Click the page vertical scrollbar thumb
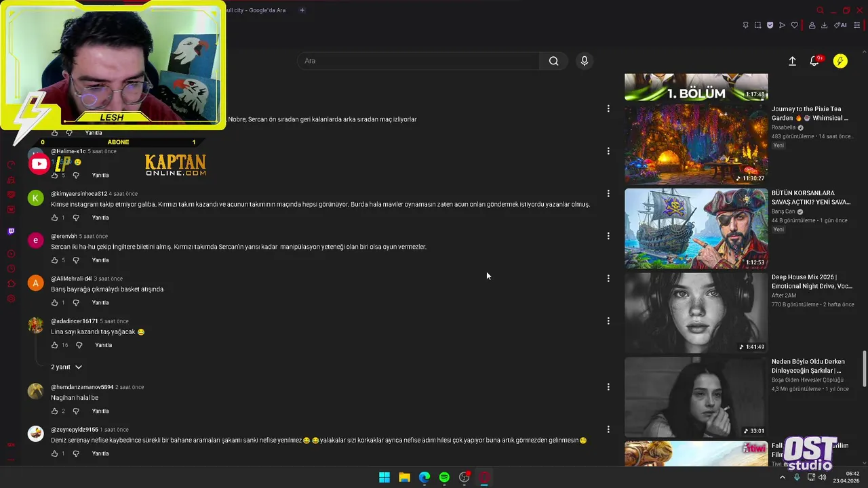This screenshot has width=868, height=488. (864, 368)
